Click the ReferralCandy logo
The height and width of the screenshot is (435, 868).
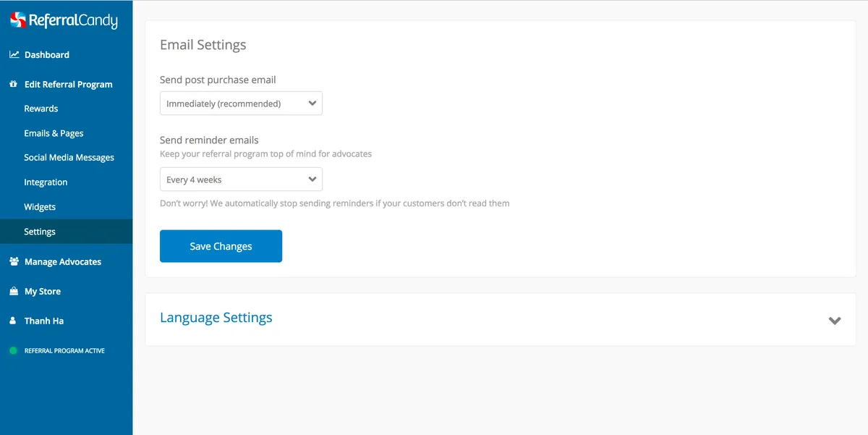(x=64, y=20)
